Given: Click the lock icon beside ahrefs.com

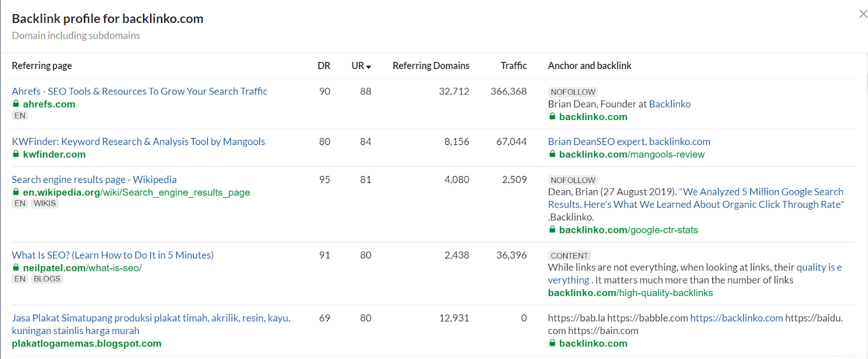Looking at the screenshot, I should point(16,104).
